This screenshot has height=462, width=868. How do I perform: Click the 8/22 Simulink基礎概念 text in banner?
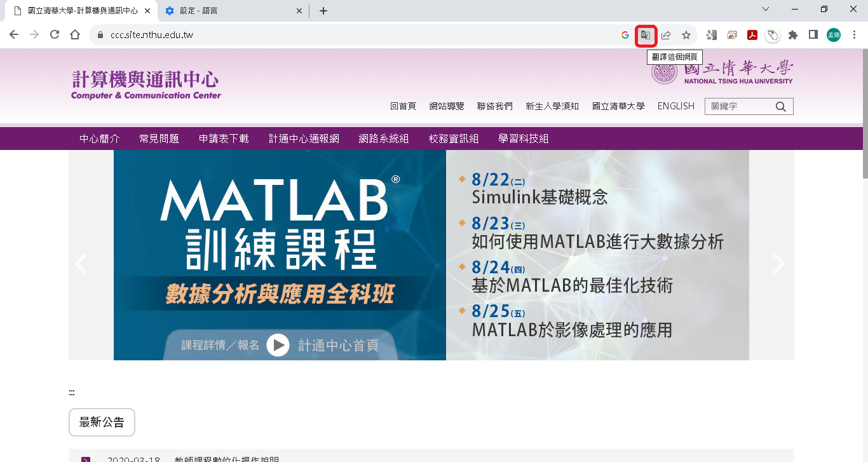pos(539,189)
